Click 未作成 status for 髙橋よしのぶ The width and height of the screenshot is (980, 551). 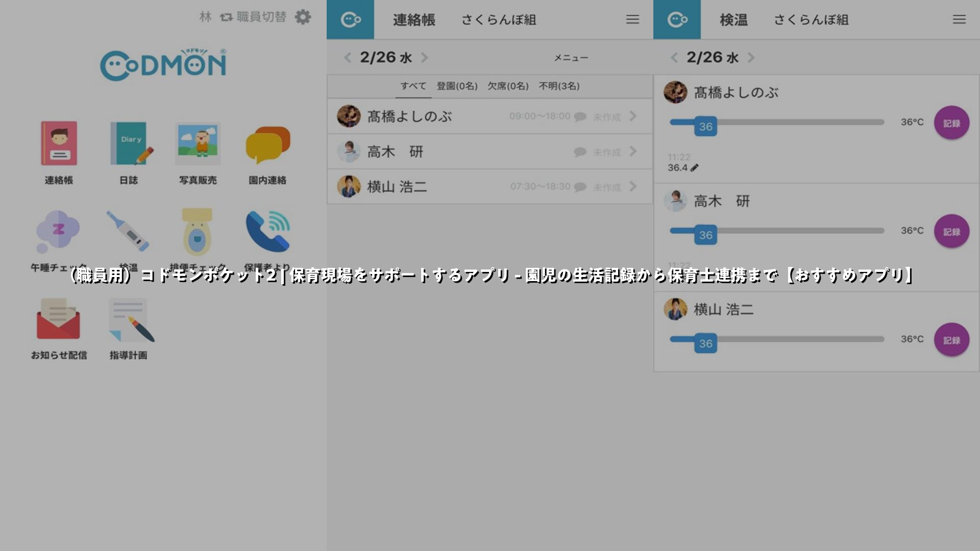point(607,117)
